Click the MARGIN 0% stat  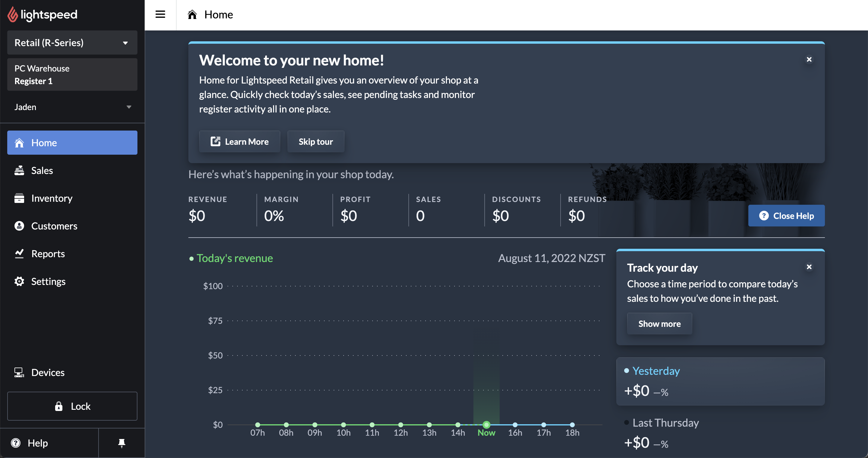pyautogui.click(x=281, y=209)
